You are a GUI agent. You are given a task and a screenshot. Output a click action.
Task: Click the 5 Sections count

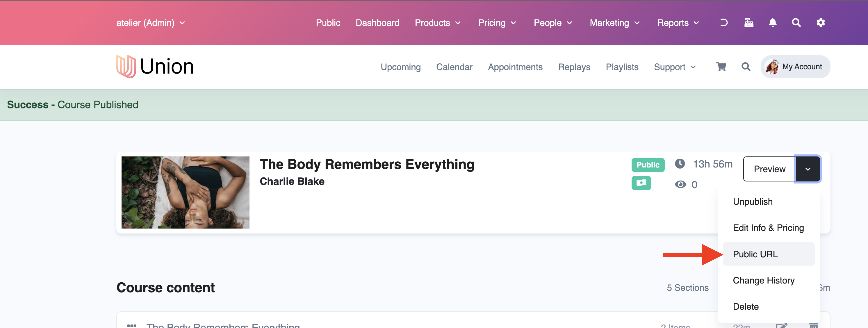pyautogui.click(x=687, y=288)
